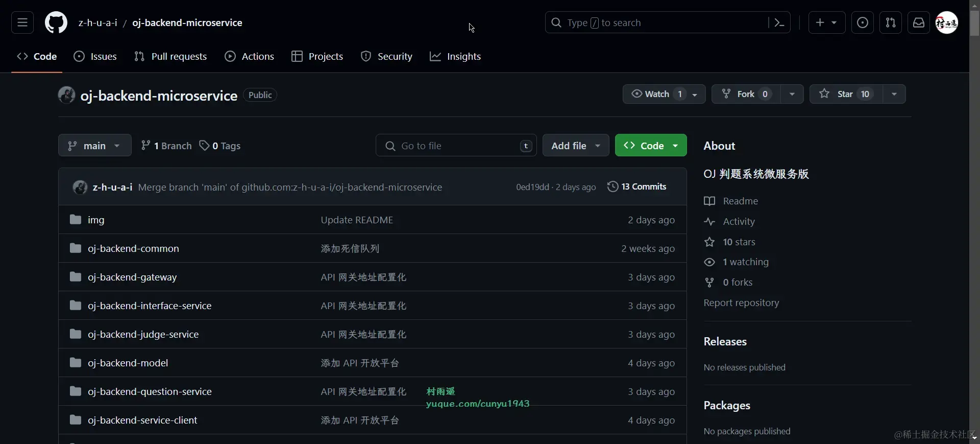Open the 13 Commits link
The image size is (980, 444).
pos(637,186)
